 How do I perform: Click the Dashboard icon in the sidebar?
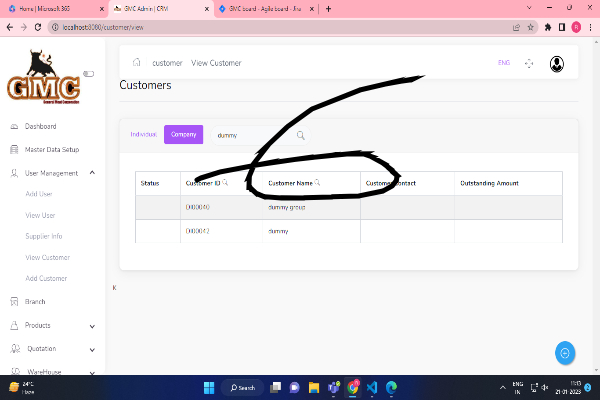point(13,127)
